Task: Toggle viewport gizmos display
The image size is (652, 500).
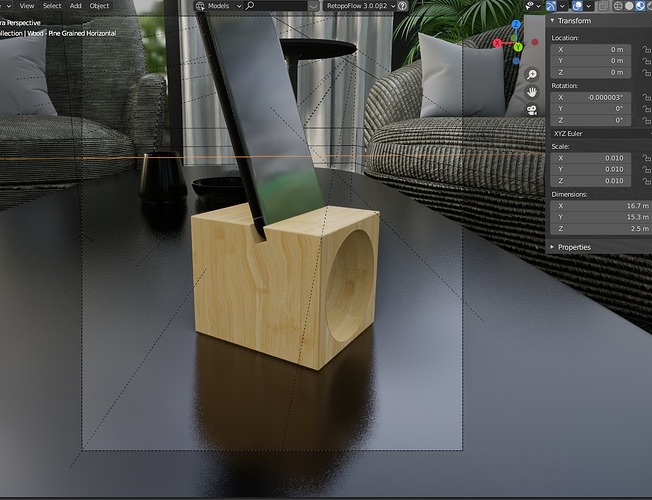Action: (x=551, y=6)
